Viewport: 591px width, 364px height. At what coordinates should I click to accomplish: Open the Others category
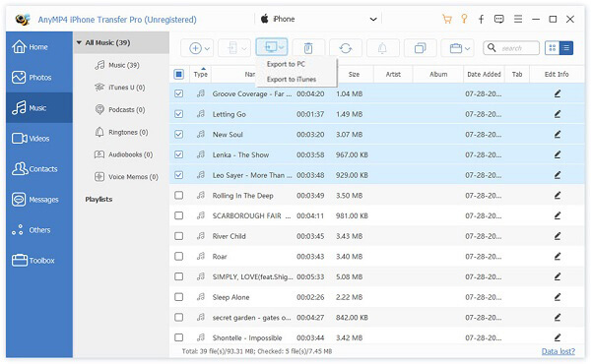coord(38,230)
